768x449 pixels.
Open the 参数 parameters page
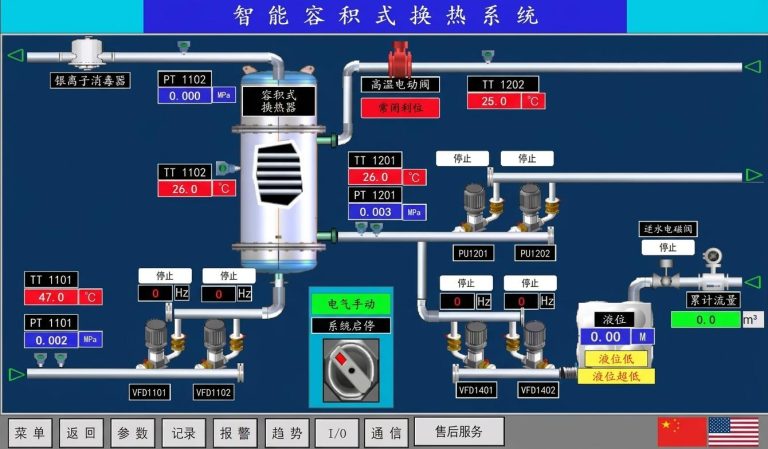click(x=133, y=433)
